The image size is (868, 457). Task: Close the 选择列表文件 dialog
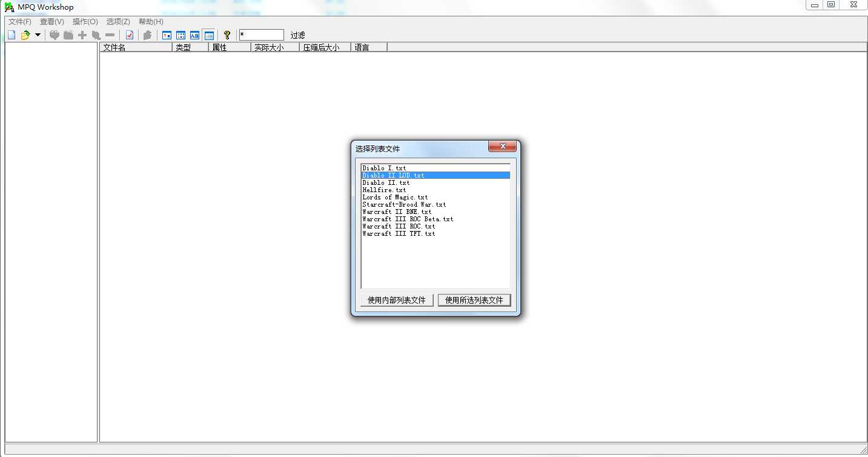coord(502,147)
